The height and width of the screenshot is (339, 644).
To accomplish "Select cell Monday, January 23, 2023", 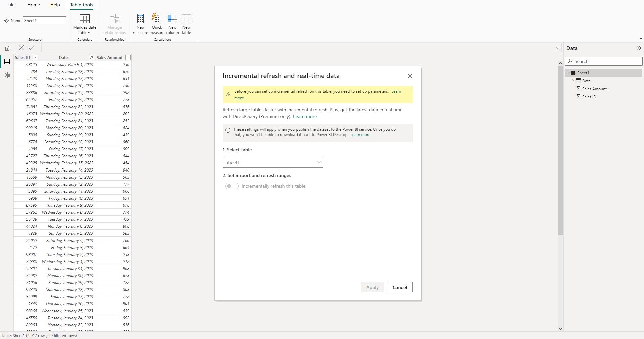I will tap(67, 325).
